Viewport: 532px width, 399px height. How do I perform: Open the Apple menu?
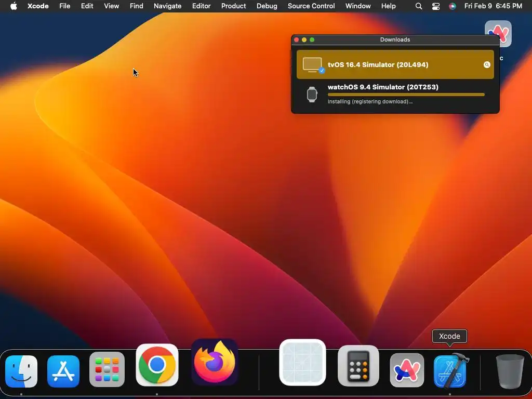pyautogui.click(x=14, y=6)
